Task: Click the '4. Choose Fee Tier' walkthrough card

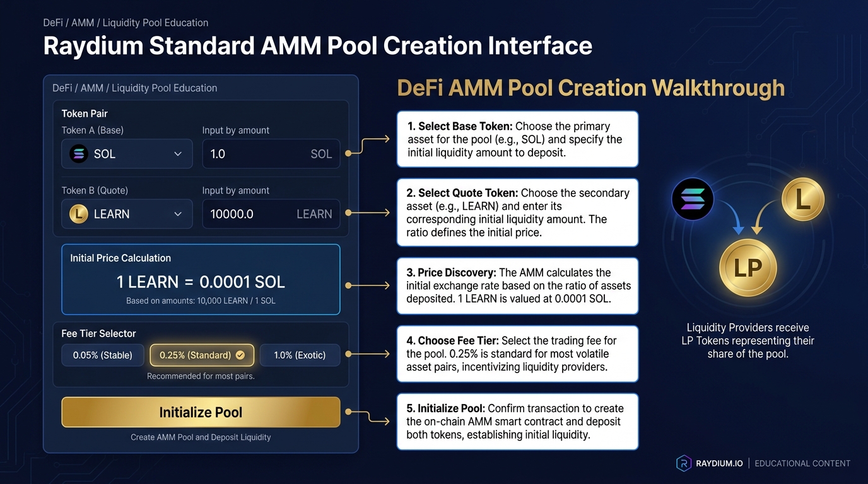Action: [x=517, y=354]
